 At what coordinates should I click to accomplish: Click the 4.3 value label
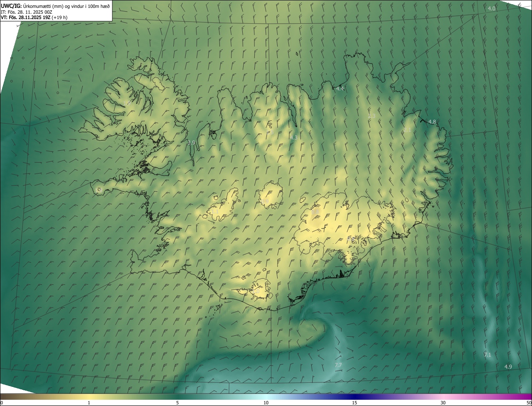coord(294,137)
